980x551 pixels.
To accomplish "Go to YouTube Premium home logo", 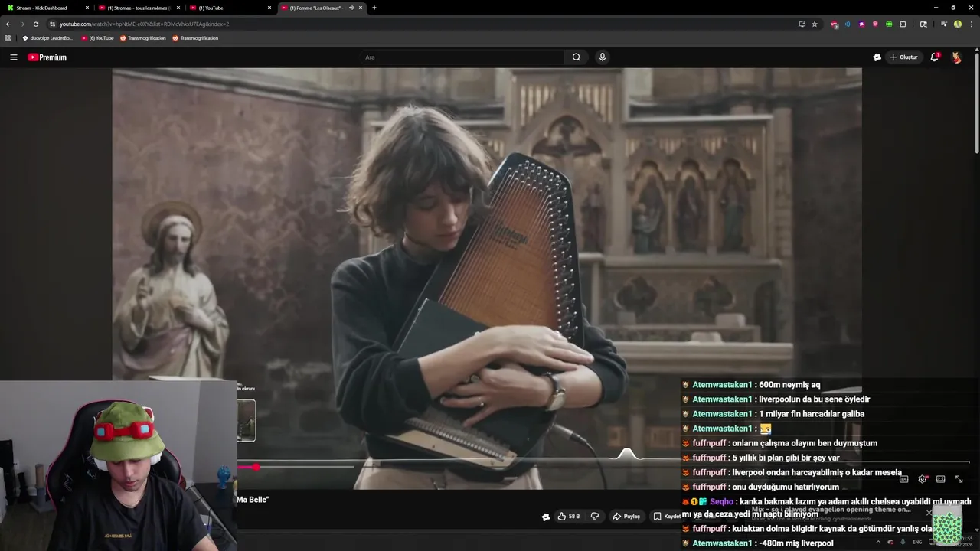I will (x=47, y=57).
